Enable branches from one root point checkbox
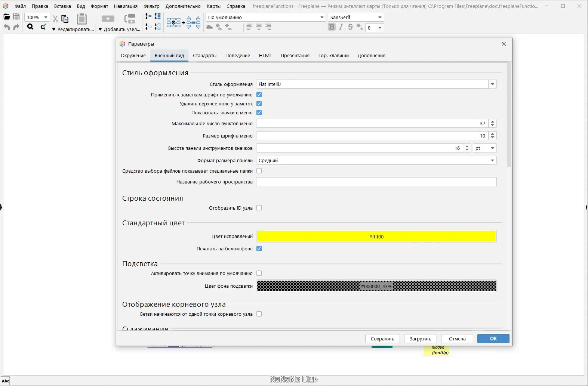 click(259, 314)
